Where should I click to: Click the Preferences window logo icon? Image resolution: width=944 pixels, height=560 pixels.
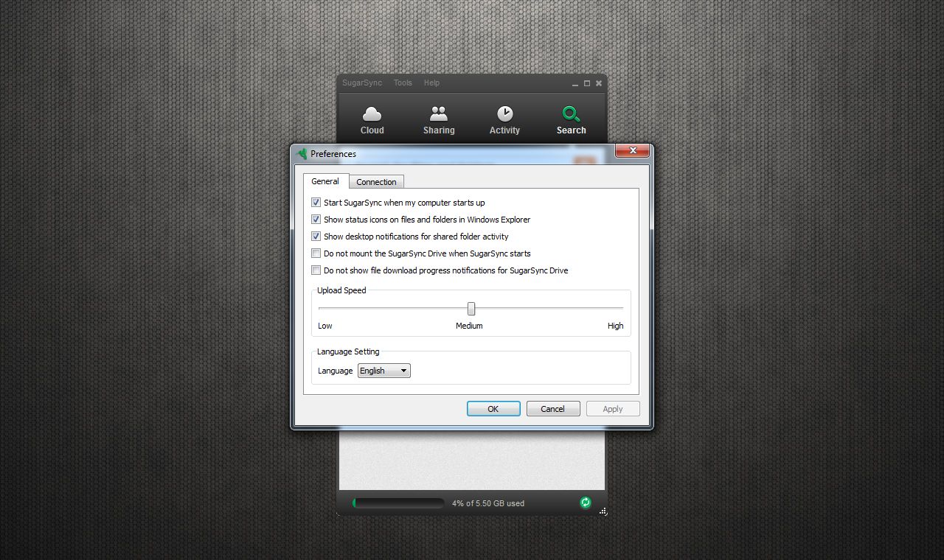click(302, 154)
